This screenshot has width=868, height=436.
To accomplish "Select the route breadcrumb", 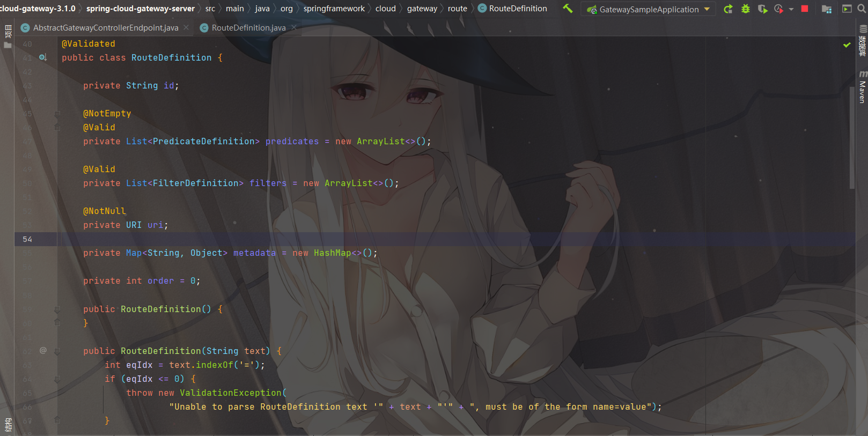I will tap(458, 9).
